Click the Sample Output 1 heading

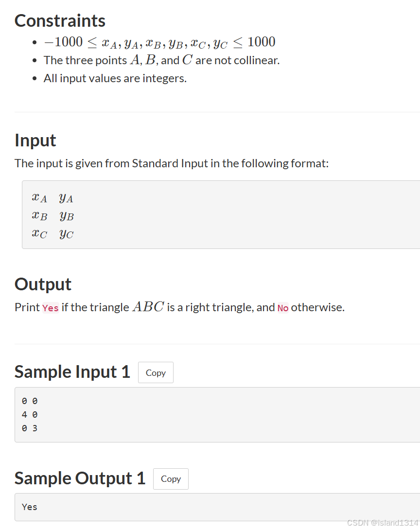pos(80,478)
